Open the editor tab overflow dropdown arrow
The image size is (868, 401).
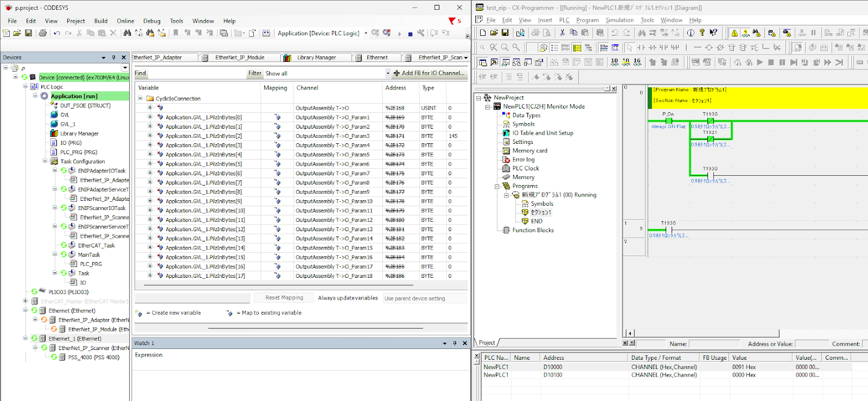[x=467, y=58]
